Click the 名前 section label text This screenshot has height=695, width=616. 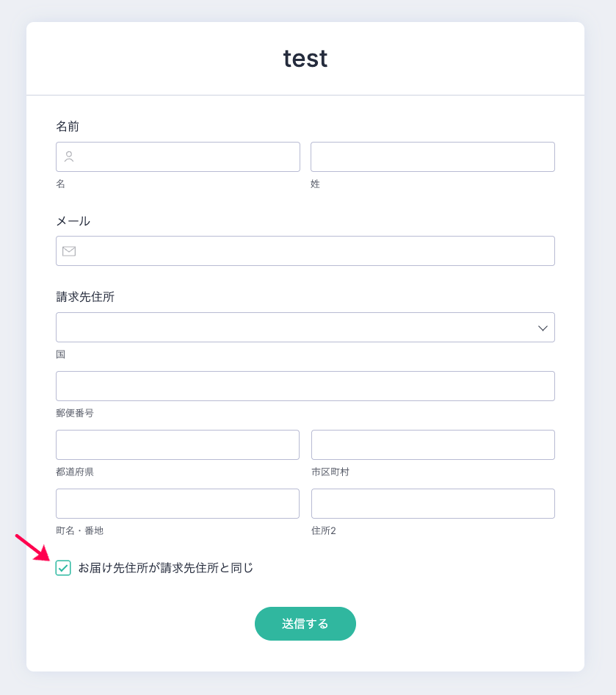(x=68, y=126)
